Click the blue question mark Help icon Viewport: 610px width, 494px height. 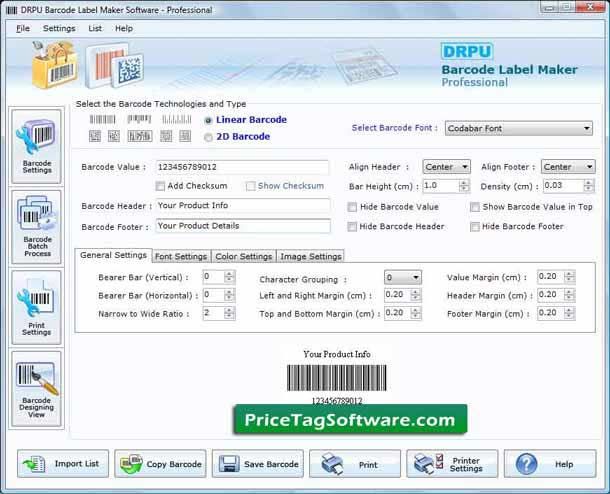(526, 464)
